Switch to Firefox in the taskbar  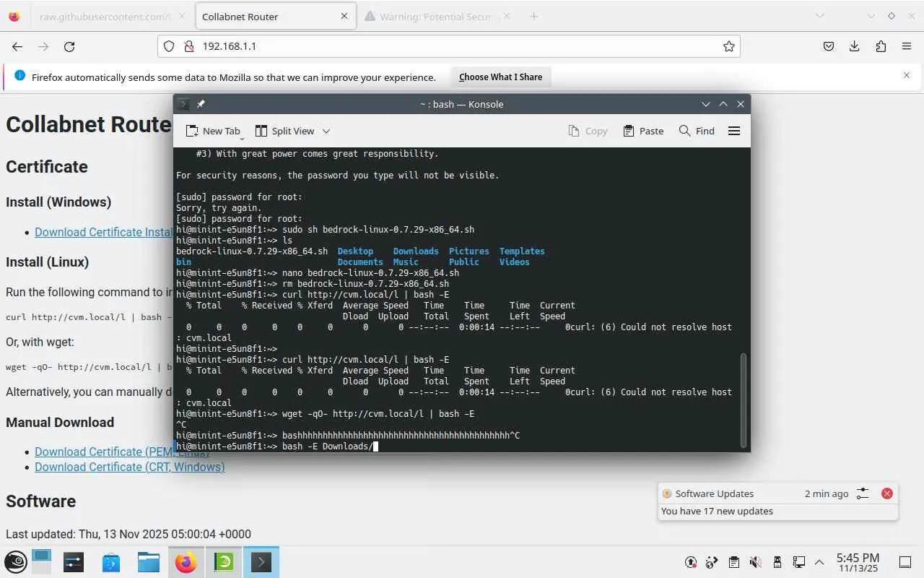pyautogui.click(x=186, y=562)
